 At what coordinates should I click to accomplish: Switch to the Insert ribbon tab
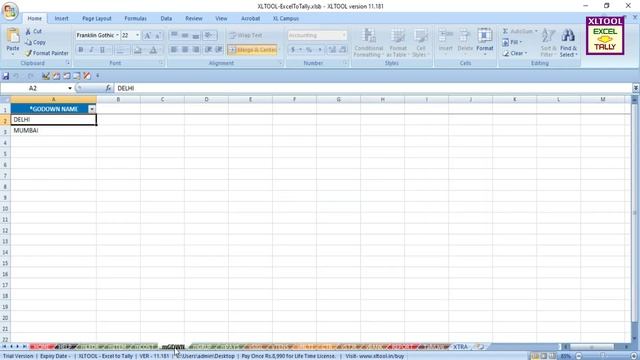[x=61, y=18]
